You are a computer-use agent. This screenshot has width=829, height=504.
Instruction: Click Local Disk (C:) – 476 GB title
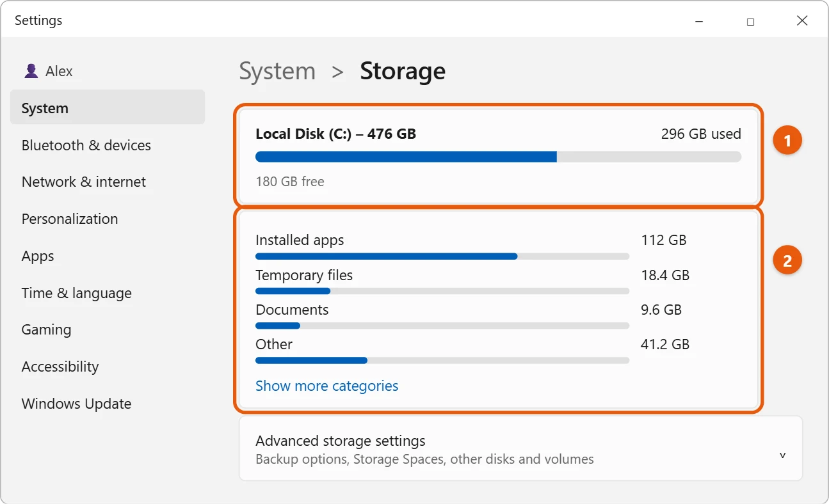(335, 134)
